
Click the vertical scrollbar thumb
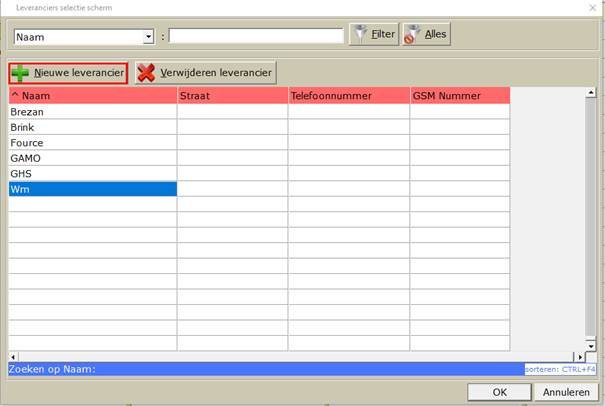590,217
